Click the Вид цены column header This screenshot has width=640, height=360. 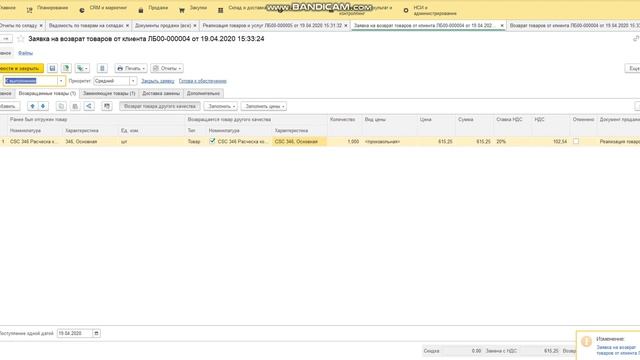point(390,120)
